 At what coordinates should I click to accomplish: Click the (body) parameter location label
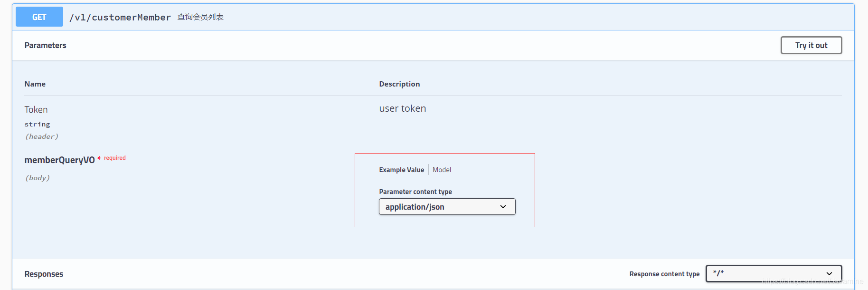click(x=38, y=178)
